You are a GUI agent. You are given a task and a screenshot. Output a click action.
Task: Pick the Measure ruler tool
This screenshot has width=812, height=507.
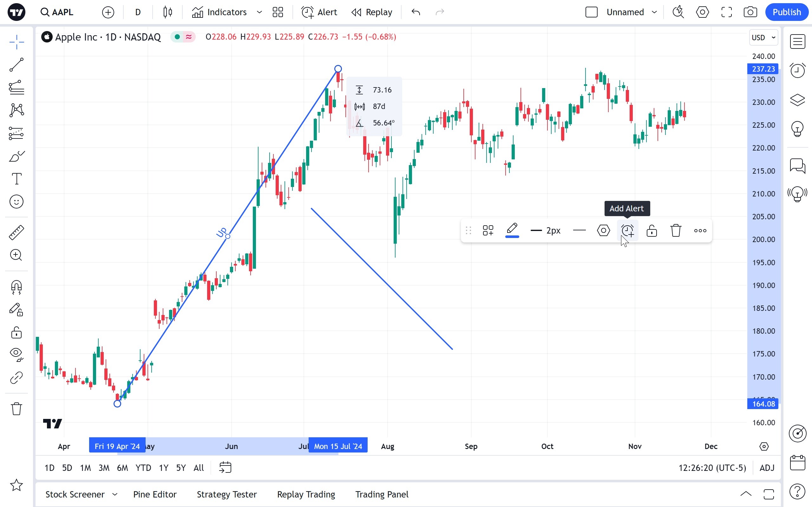pyautogui.click(x=16, y=232)
